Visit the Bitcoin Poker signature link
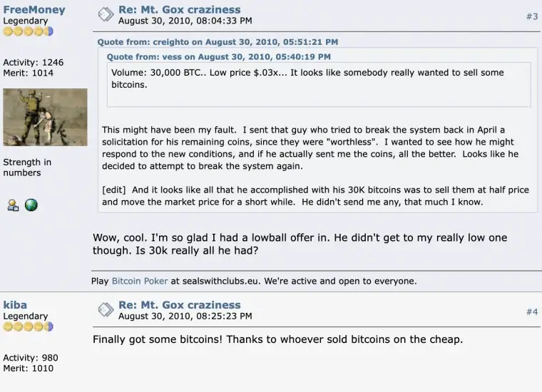This screenshot has height=392, width=542. pos(140,281)
